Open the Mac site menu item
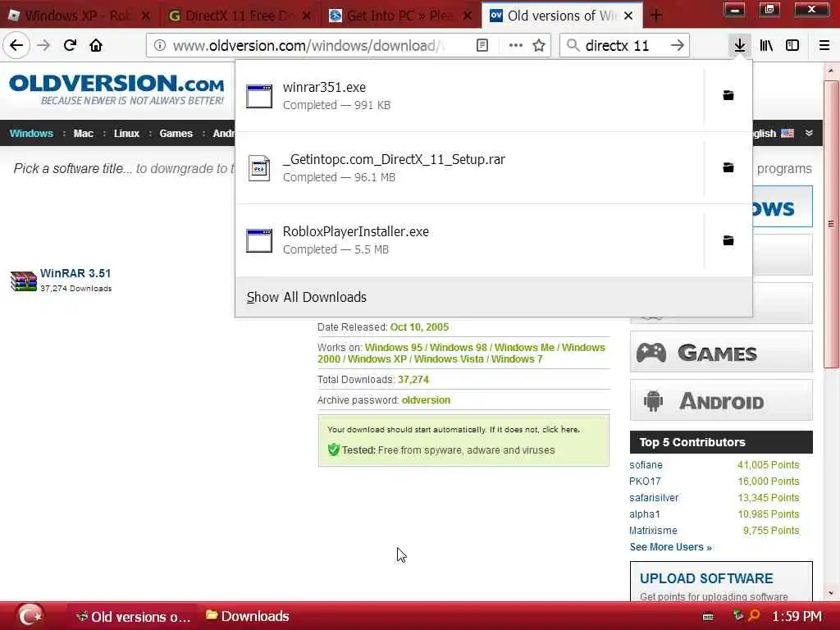 click(x=83, y=134)
